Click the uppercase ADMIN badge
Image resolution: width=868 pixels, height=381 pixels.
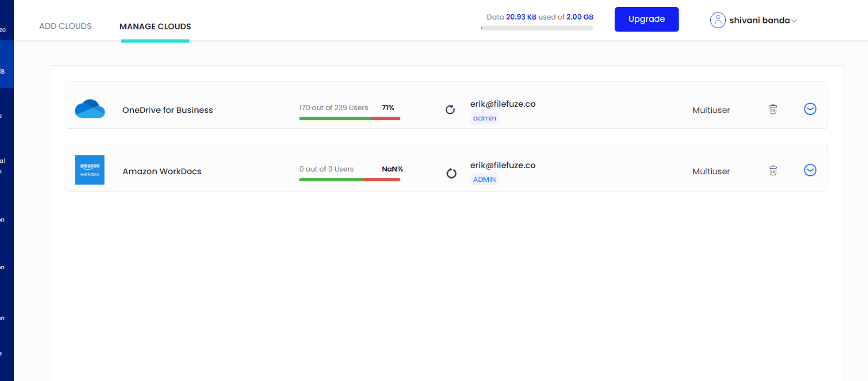484,180
